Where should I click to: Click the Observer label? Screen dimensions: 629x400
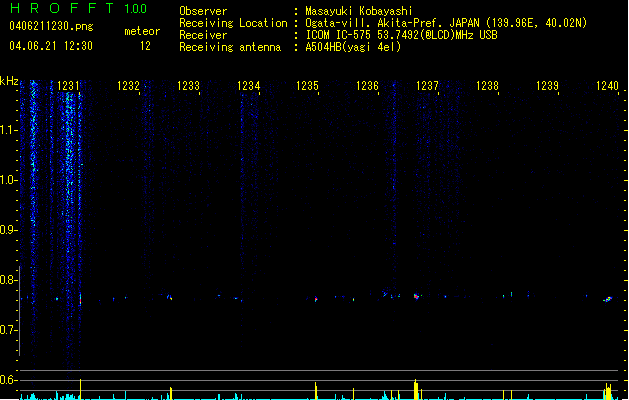pyautogui.click(x=203, y=11)
